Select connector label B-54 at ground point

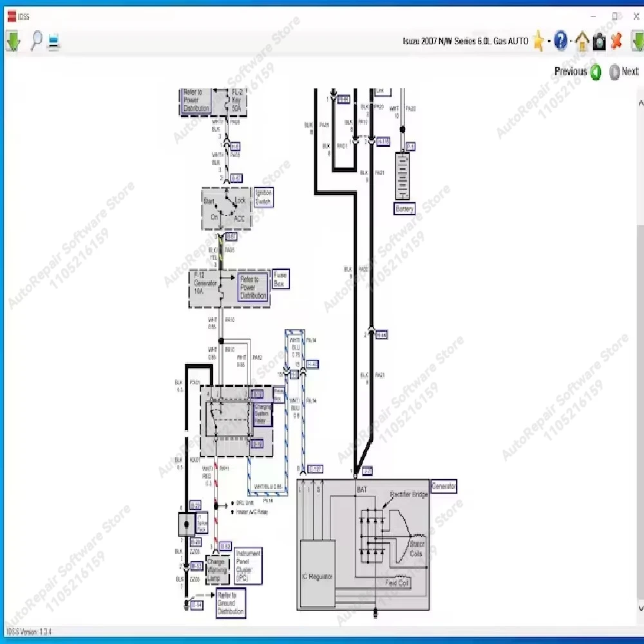tap(196, 605)
